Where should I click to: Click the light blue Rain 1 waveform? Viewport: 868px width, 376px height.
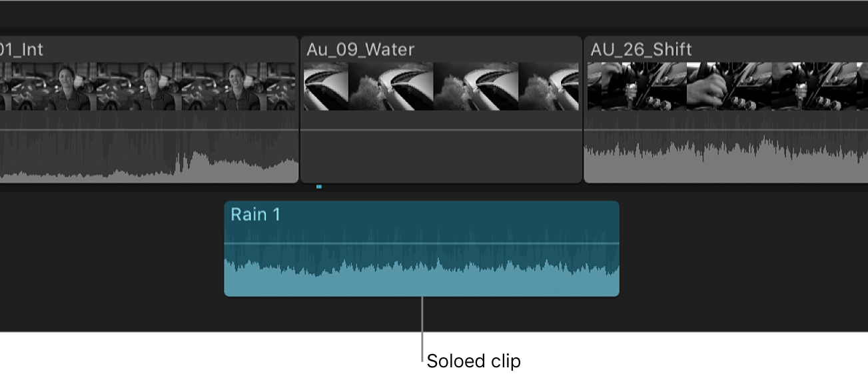422,280
